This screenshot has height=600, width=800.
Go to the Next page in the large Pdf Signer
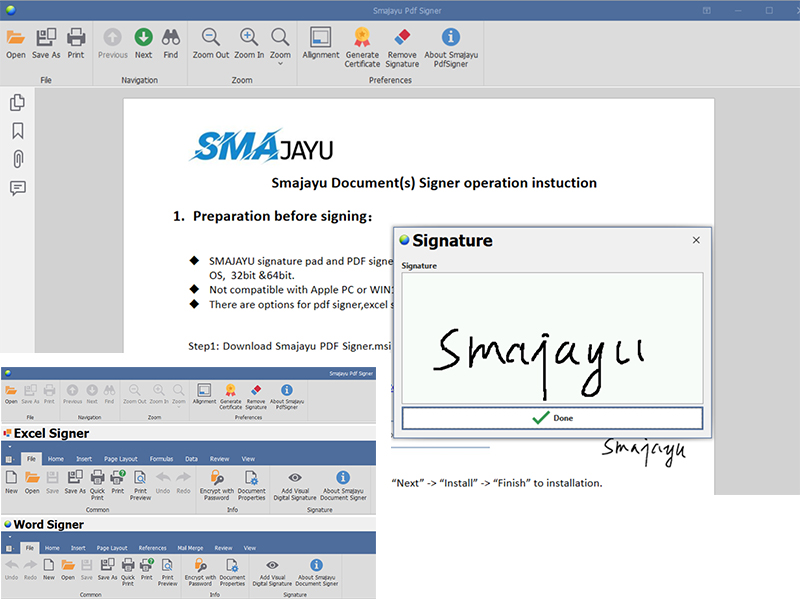[143, 44]
